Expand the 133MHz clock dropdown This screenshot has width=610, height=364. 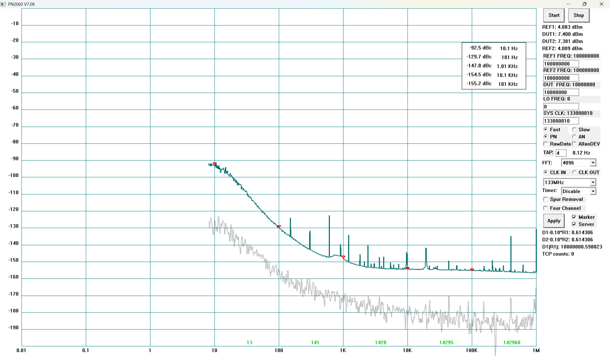(x=593, y=182)
